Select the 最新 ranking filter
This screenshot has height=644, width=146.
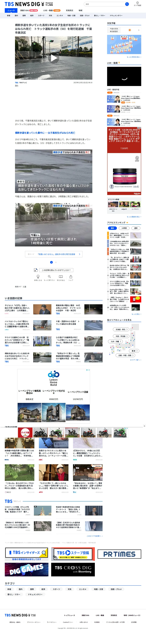[x=112, y=228]
